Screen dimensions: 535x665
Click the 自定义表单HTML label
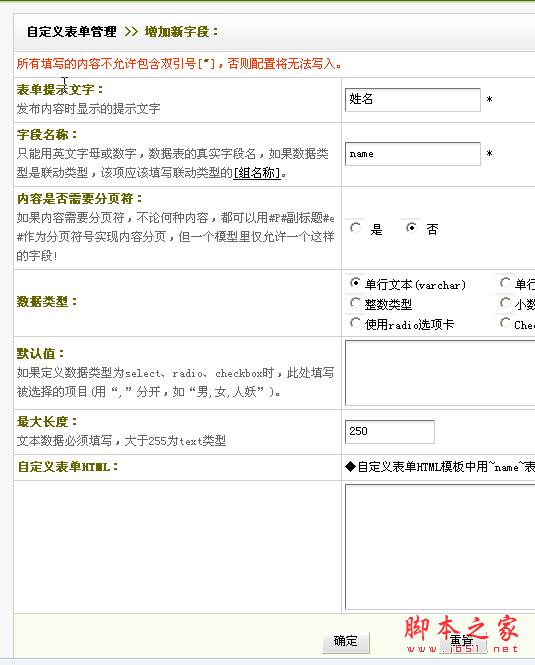point(68,467)
